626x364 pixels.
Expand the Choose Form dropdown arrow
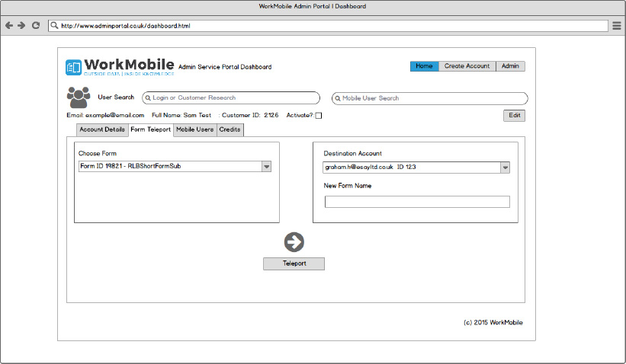[x=266, y=166]
